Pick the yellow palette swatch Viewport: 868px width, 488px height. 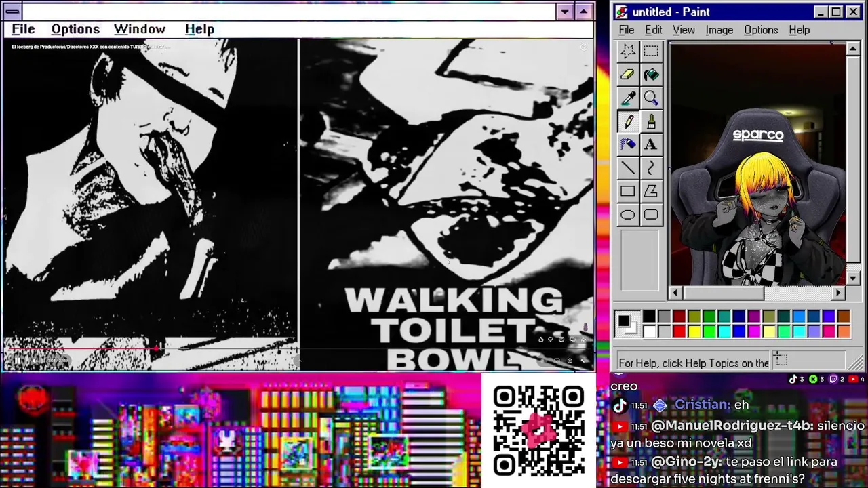click(694, 331)
